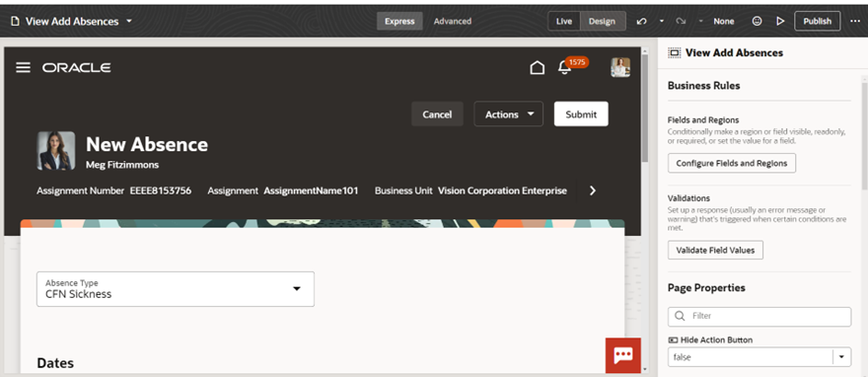
Task: Click the search magnifier icon in Filter
Action: coord(680,316)
